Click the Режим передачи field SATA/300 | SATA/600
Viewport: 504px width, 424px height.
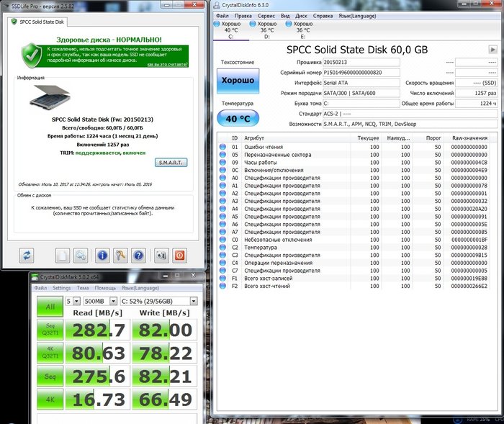pos(361,93)
